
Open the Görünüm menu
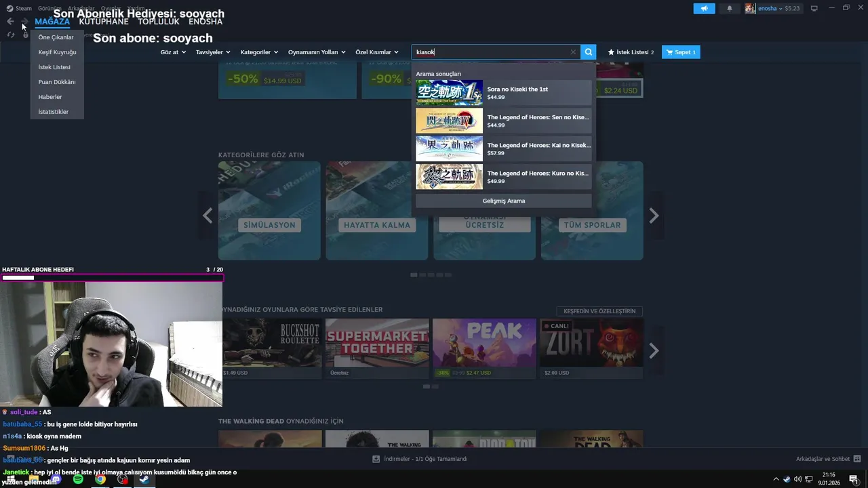click(x=50, y=8)
